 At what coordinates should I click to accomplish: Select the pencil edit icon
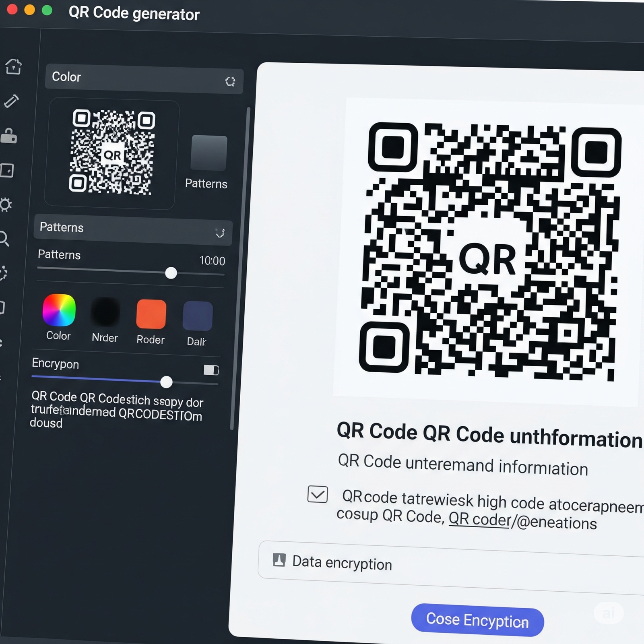pos(11,101)
